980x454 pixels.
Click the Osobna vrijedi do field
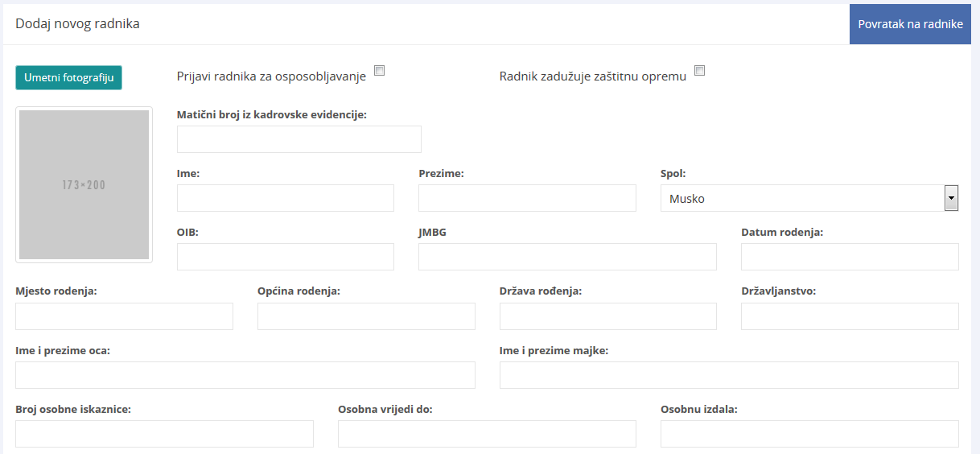point(487,434)
